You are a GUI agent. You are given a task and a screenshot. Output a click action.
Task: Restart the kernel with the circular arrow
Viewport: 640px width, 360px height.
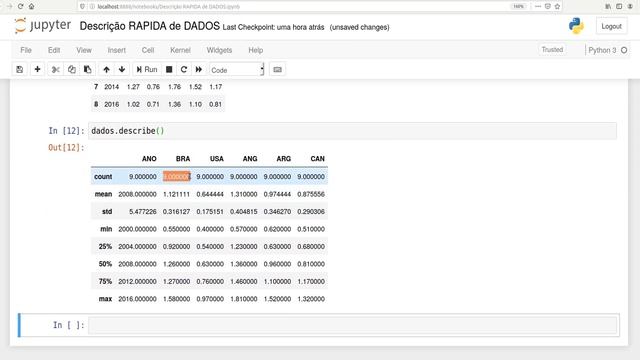pyautogui.click(x=184, y=69)
